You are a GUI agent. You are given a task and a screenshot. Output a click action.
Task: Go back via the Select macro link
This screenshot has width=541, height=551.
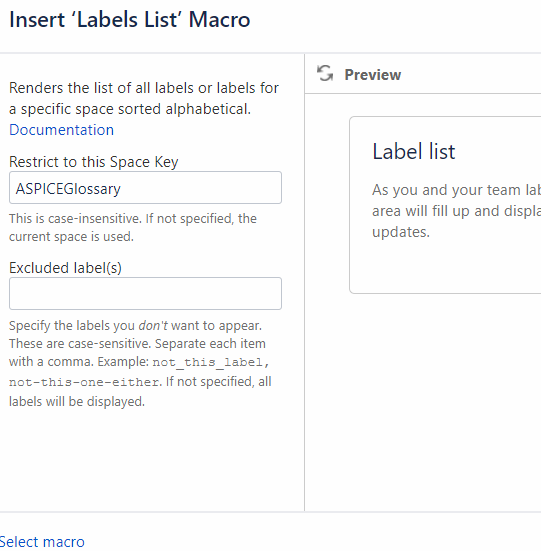click(x=41, y=542)
